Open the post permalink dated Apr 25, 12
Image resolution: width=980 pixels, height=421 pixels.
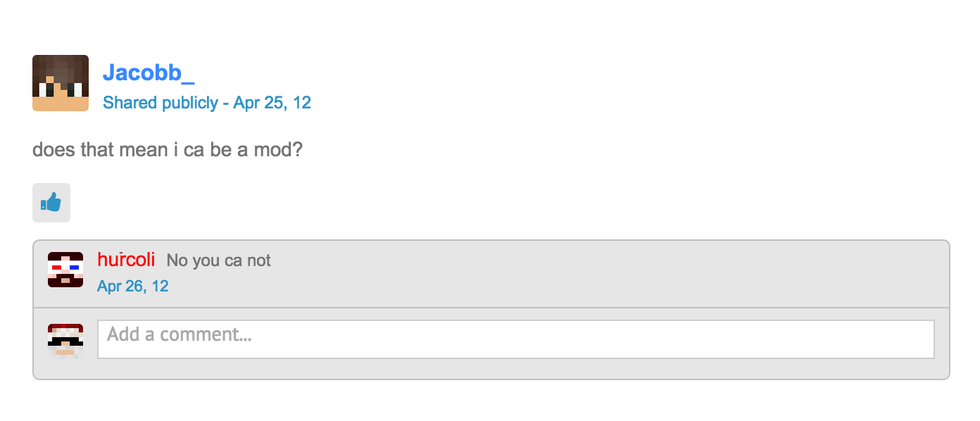point(272,103)
